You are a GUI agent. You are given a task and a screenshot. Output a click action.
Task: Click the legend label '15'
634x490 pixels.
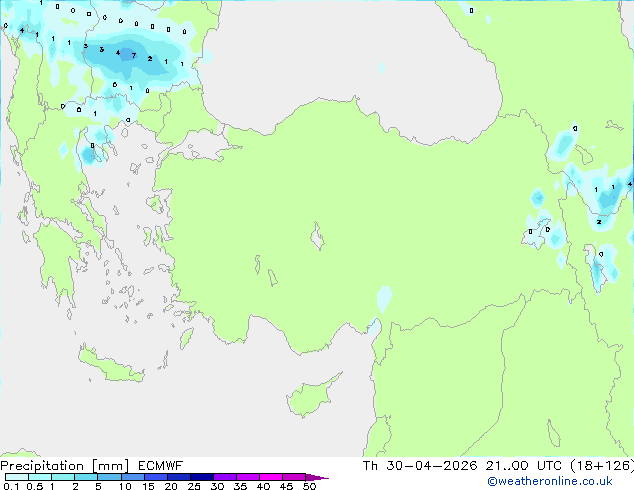click(148, 486)
